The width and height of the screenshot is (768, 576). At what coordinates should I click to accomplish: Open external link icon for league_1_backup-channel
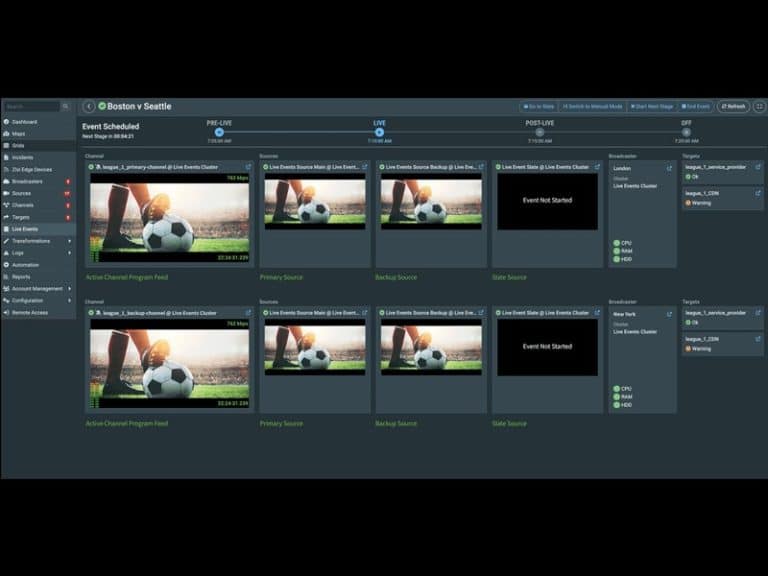[248, 312]
